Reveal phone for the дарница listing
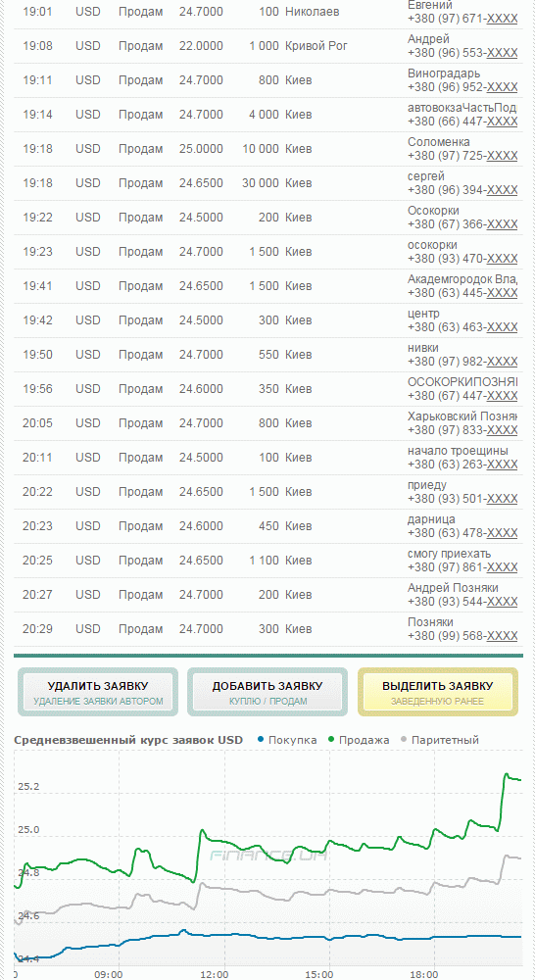This screenshot has height=980, width=535. click(x=502, y=534)
